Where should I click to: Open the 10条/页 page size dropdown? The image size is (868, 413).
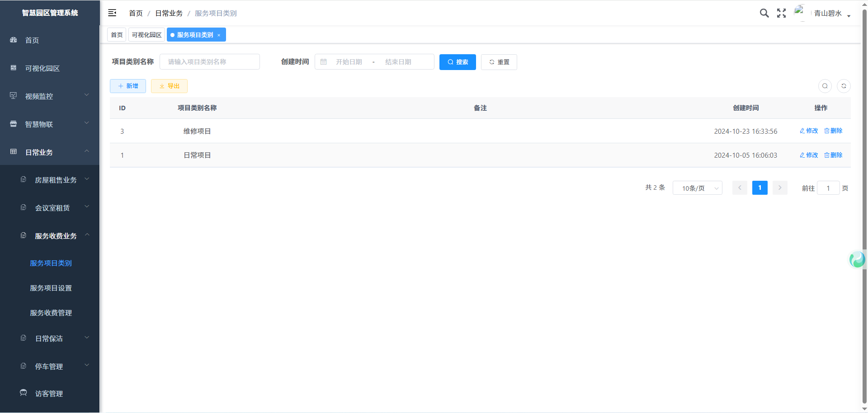pyautogui.click(x=697, y=188)
